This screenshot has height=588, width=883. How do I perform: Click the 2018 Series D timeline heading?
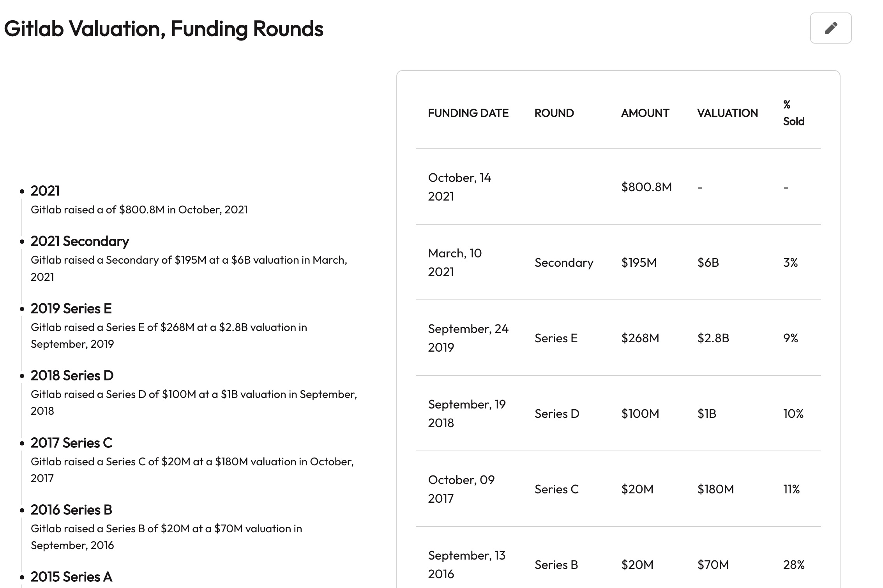pos(72,375)
